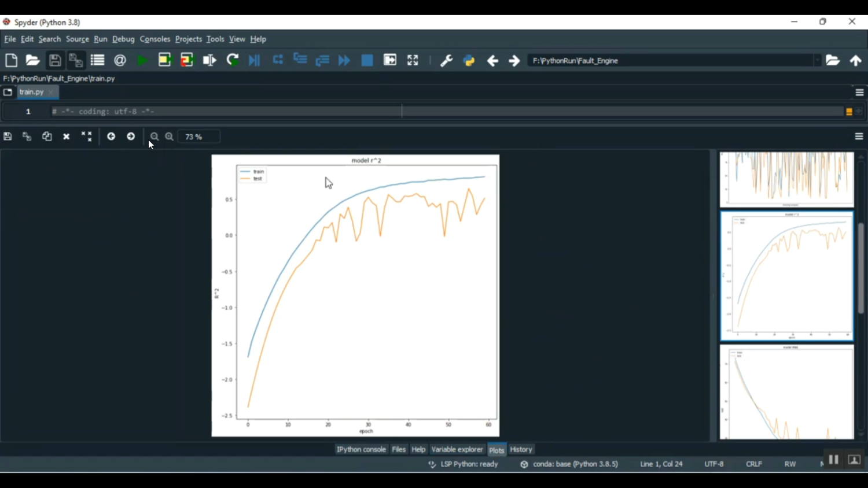The height and width of the screenshot is (488, 868).
Task: Toggle fit plots to window icon
Action: coord(87,137)
